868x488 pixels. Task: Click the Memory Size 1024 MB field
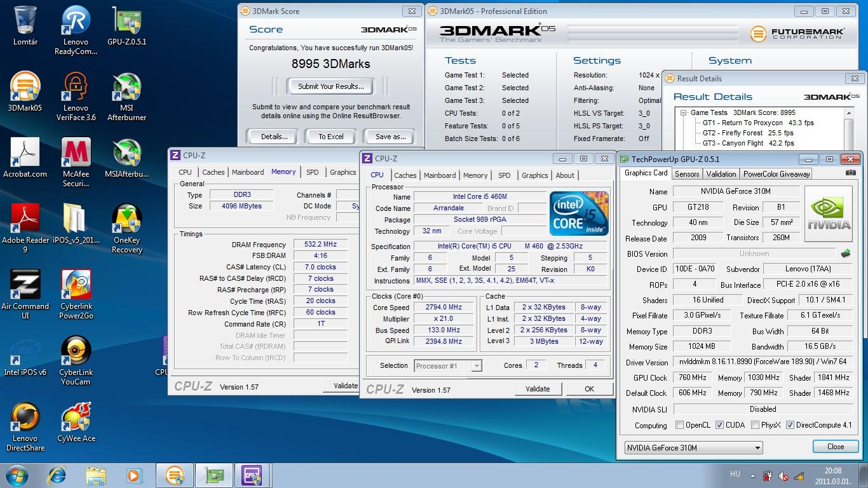[x=702, y=346]
